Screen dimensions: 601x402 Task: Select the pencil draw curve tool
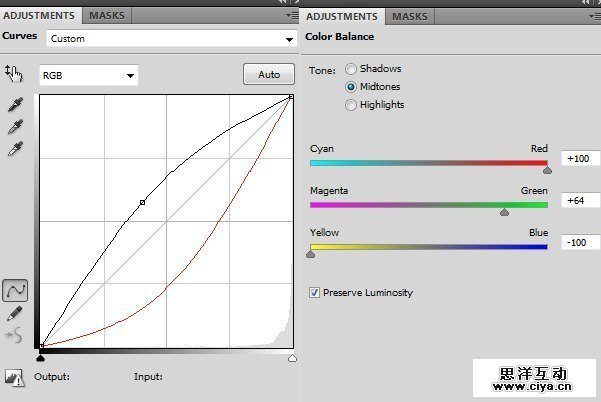(14, 313)
